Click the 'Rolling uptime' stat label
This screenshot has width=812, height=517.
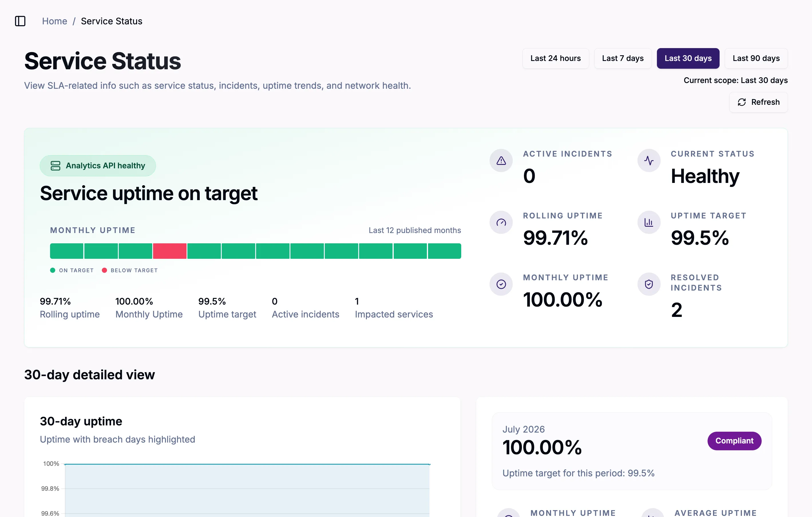point(70,314)
